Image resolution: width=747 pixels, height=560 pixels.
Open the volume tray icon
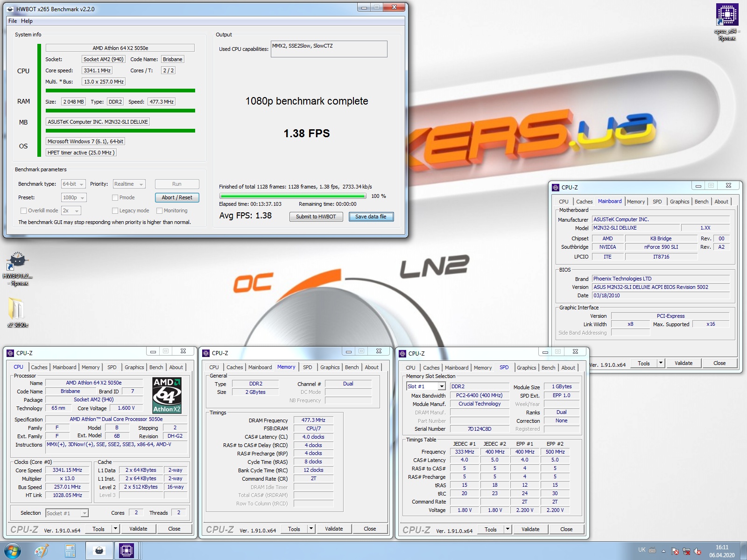[x=698, y=551]
